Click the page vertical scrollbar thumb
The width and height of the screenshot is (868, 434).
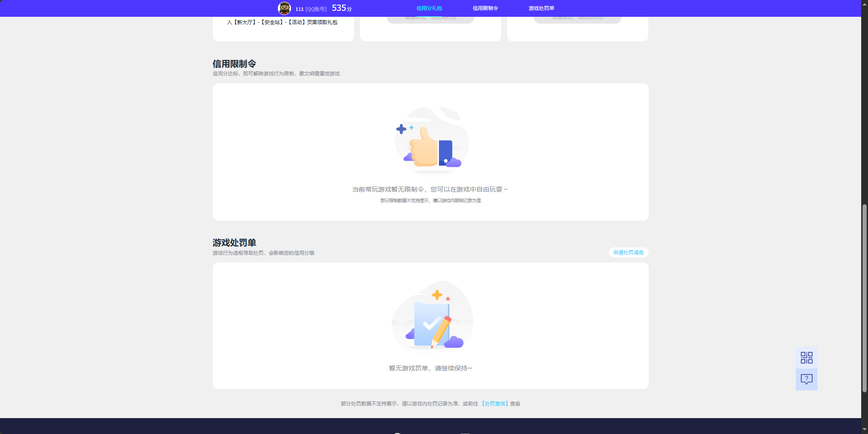(864, 298)
